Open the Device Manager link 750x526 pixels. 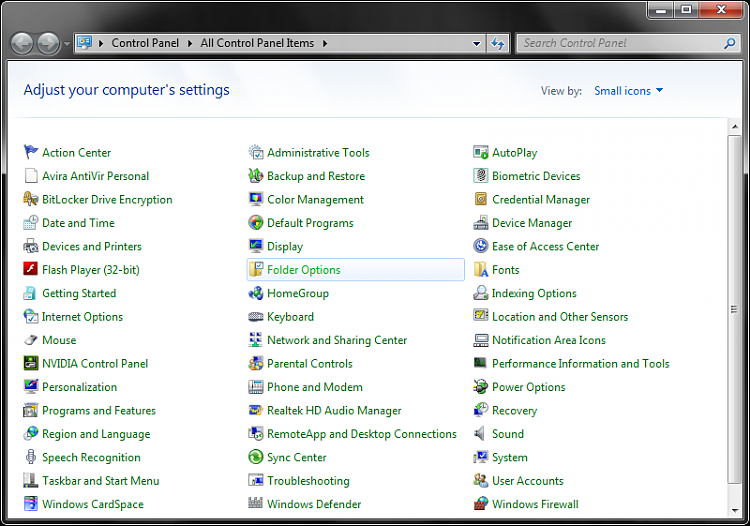point(532,223)
